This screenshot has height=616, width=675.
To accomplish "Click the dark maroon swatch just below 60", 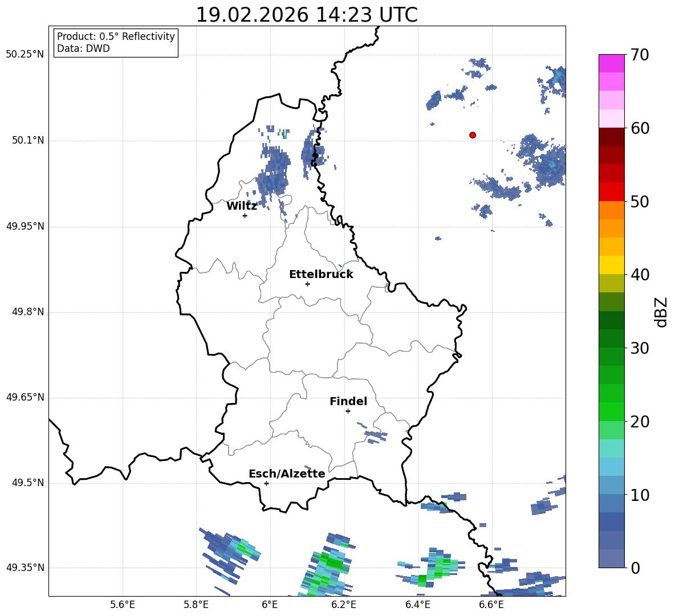I will (611, 137).
